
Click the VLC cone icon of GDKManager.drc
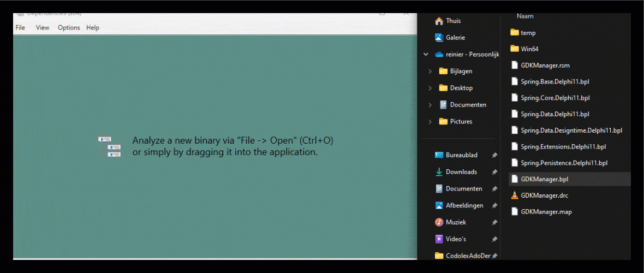(514, 195)
